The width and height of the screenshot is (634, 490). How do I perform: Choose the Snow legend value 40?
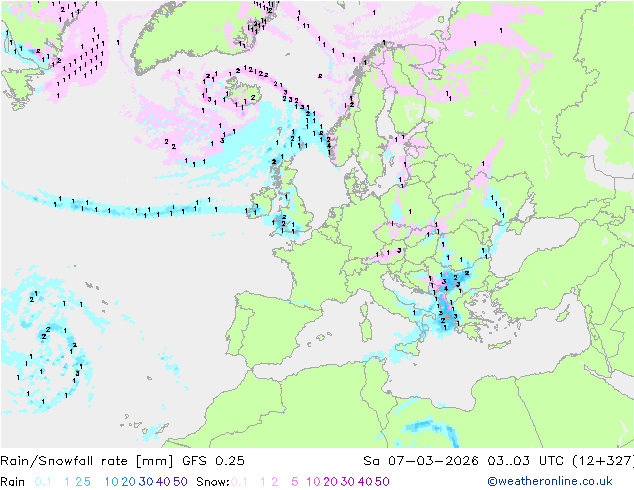pyautogui.click(x=365, y=482)
